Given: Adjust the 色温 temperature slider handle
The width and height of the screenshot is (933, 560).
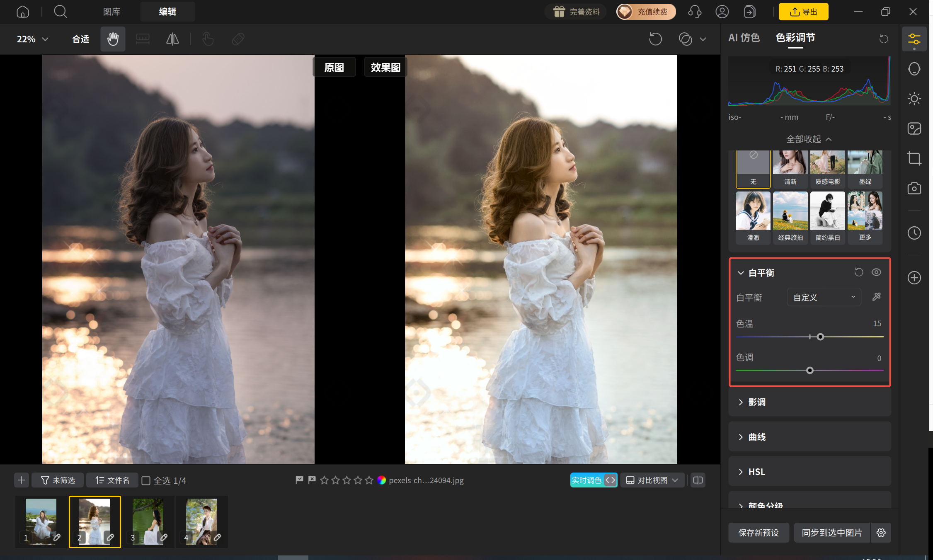Looking at the screenshot, I should coord(820,337).
